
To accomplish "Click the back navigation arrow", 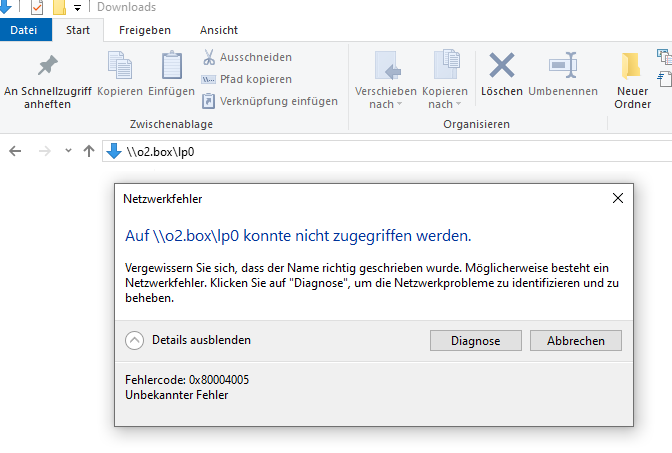I will pos(15,151).
